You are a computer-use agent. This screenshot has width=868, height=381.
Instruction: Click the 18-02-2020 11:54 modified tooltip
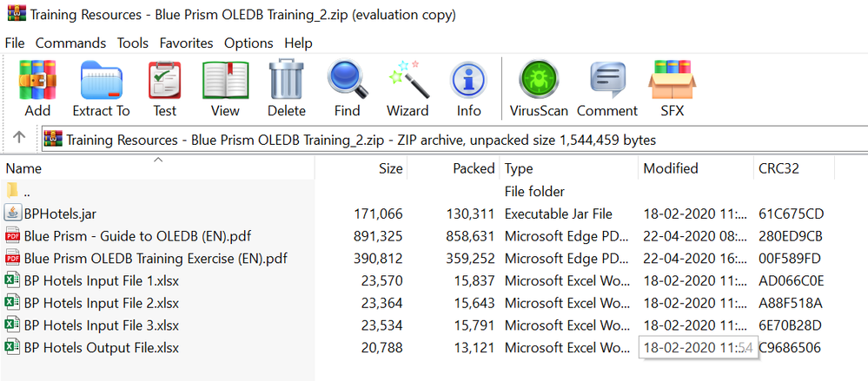point(698,347)
